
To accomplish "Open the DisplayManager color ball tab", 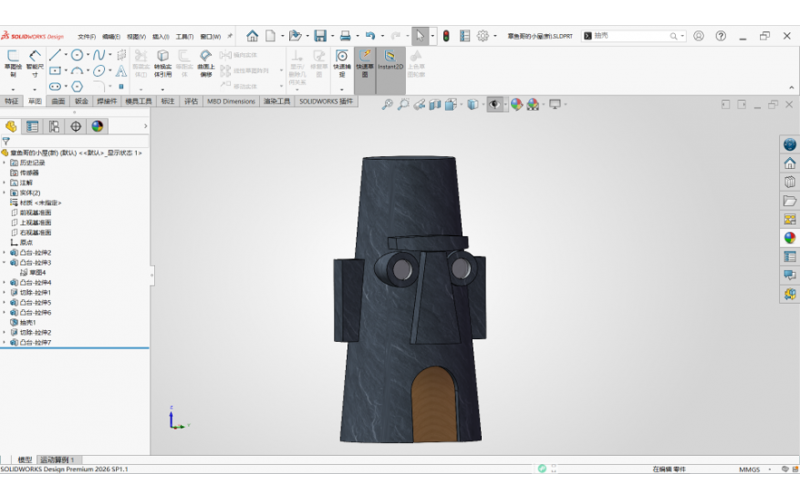I will click(97, 127).
